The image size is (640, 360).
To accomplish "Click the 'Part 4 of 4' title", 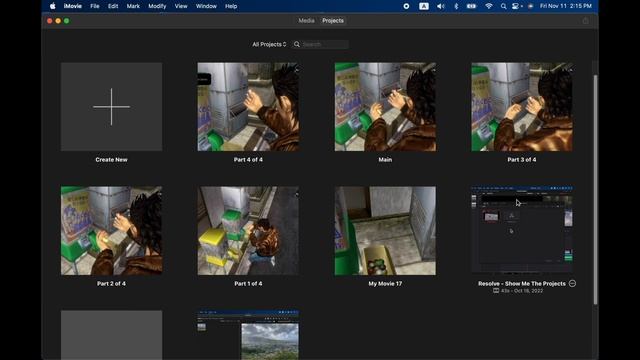I will (248, 160).
